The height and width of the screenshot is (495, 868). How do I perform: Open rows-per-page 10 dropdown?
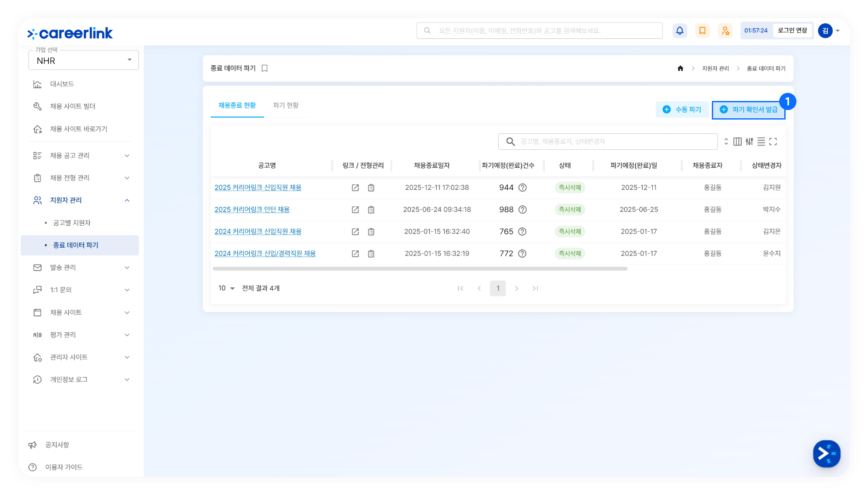[x=226, y=288]
